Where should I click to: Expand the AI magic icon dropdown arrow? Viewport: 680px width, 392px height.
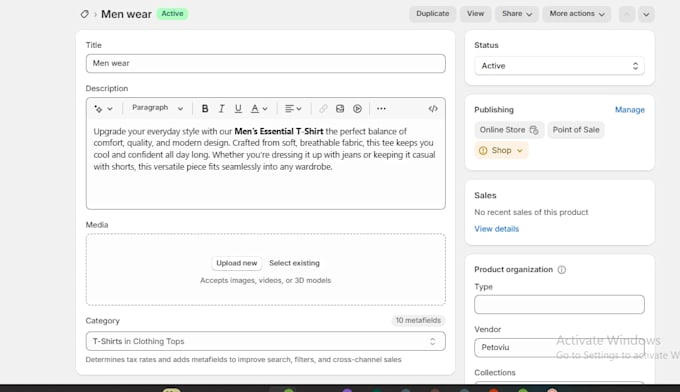click(110, 109)
